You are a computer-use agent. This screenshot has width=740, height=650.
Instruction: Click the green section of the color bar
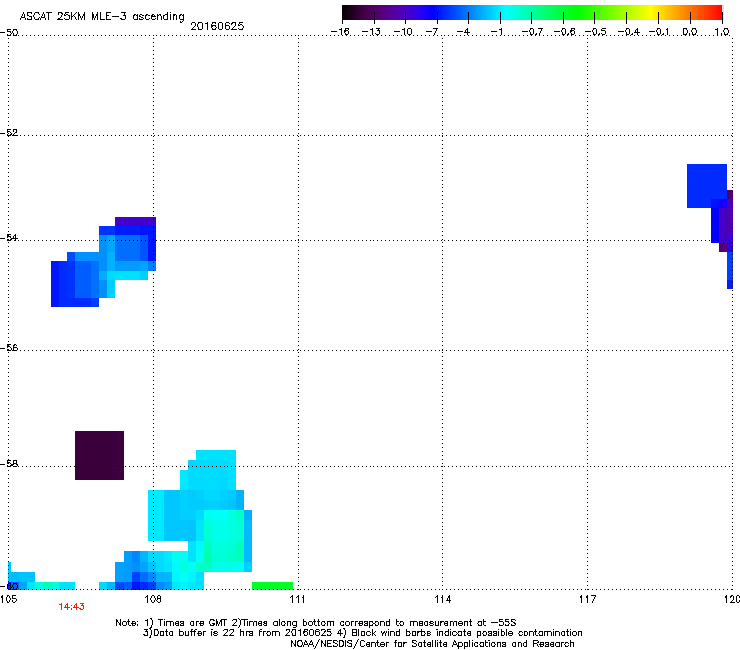[x=578, y=13]
